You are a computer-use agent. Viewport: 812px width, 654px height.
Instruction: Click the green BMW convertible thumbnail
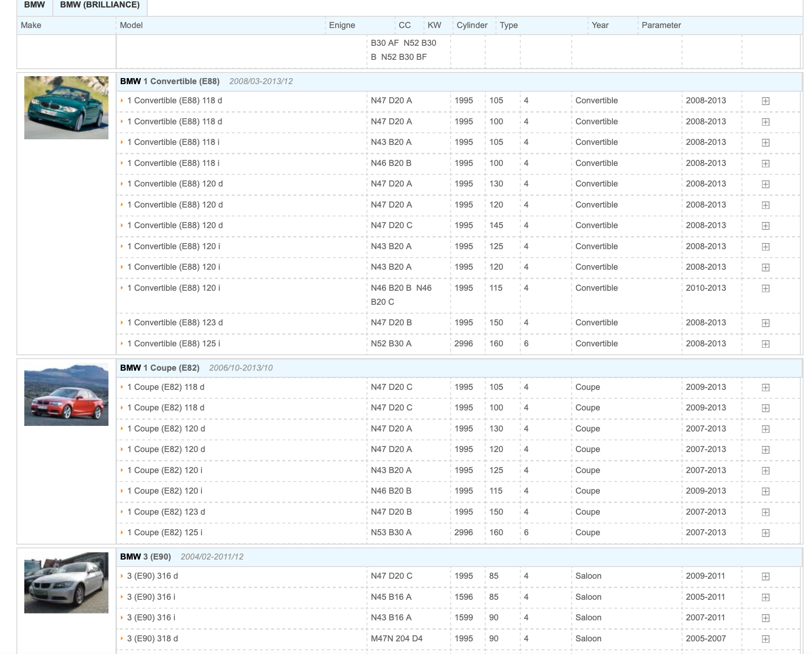pos(66,108)
